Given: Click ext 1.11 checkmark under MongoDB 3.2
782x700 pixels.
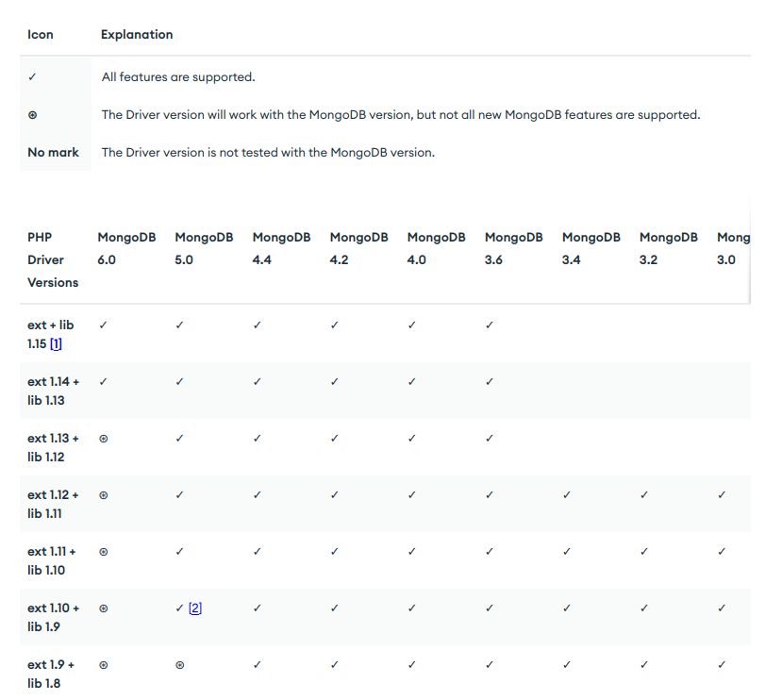Looking at the screenshot, I should [643, 552].
